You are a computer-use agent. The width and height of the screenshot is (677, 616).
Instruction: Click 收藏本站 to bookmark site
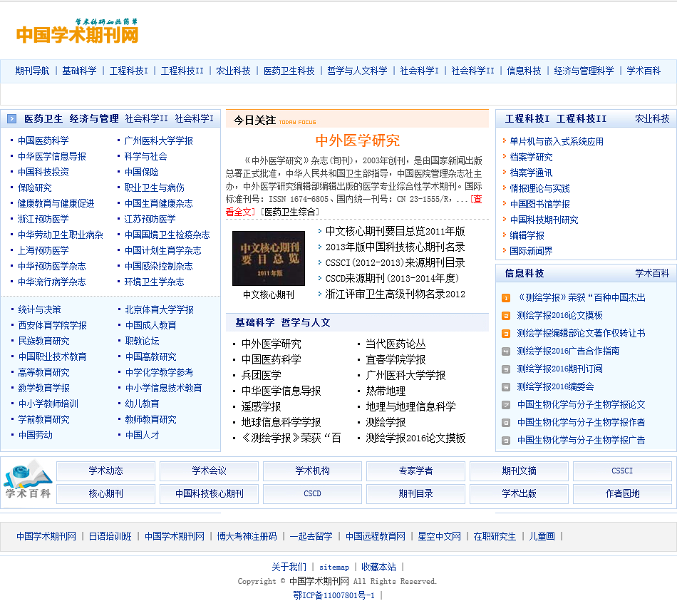point(378,568)
